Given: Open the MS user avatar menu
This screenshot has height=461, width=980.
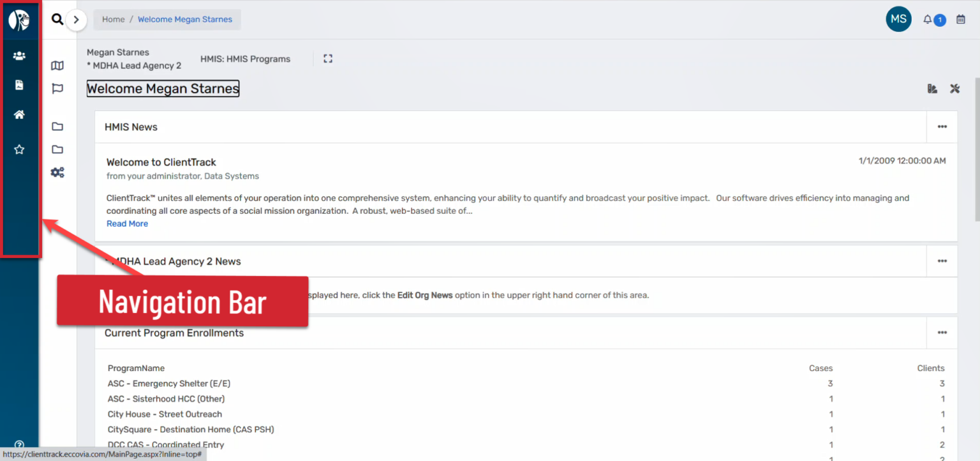Looking at the screenshot, I should click(898, 19).
